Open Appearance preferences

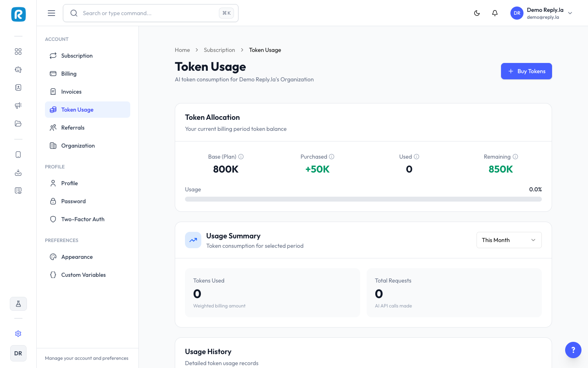87,257
